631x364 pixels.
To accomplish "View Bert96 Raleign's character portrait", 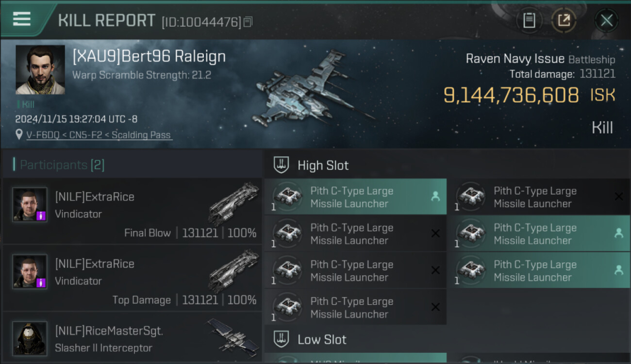I will 40,69.
